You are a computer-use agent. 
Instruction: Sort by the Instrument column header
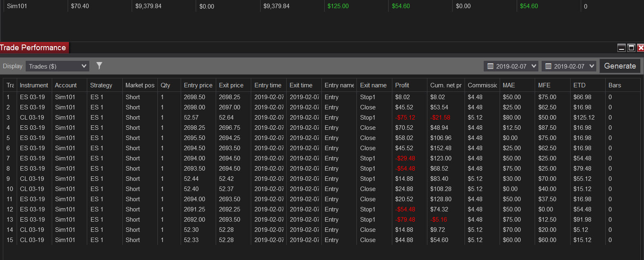pos(34,85)
